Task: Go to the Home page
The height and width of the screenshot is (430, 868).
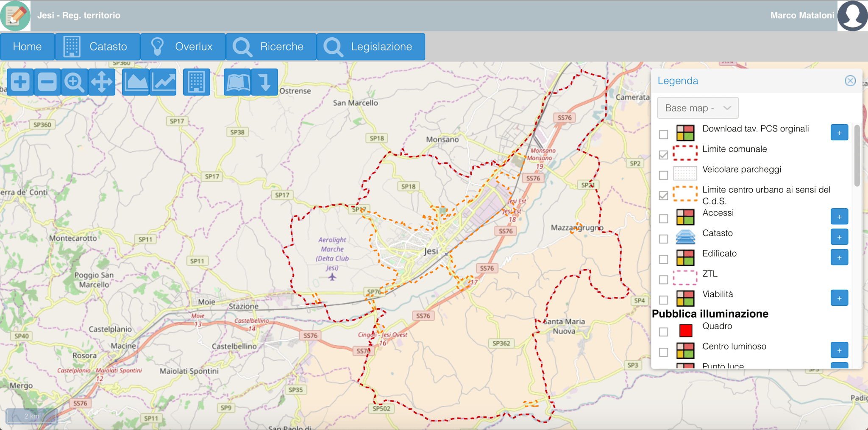Action: coord(27,47)
